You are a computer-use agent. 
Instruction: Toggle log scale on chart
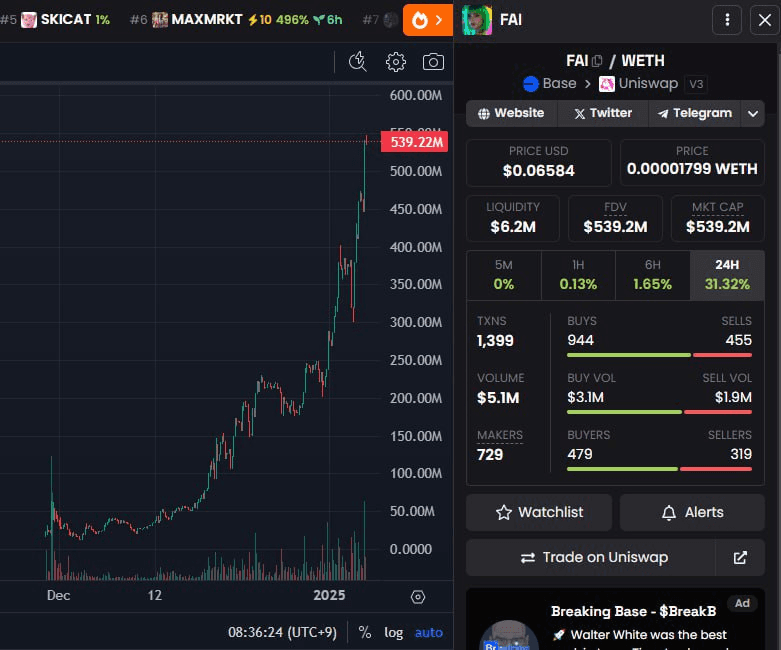click(394, 632)
